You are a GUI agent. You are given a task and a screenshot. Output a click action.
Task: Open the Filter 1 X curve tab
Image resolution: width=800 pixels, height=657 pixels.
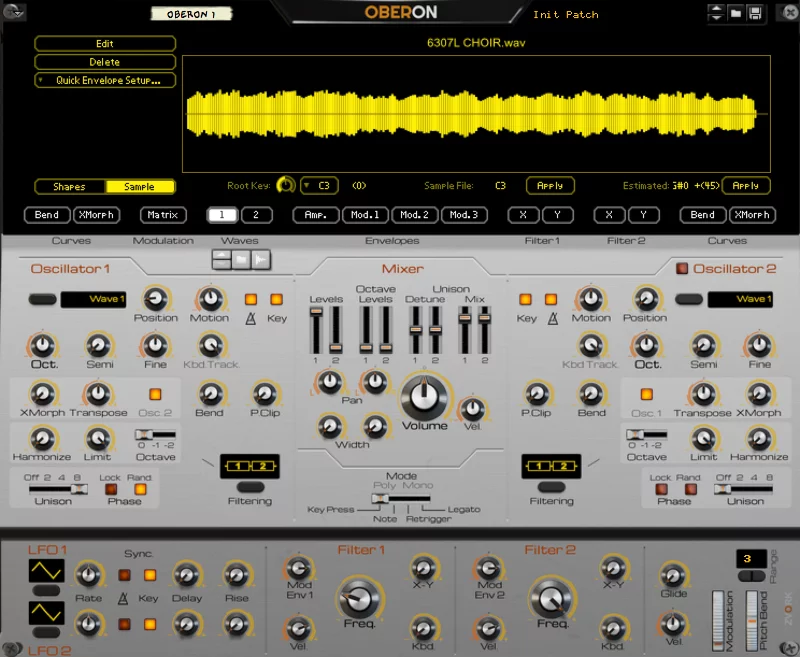click(x=523, y=215)
